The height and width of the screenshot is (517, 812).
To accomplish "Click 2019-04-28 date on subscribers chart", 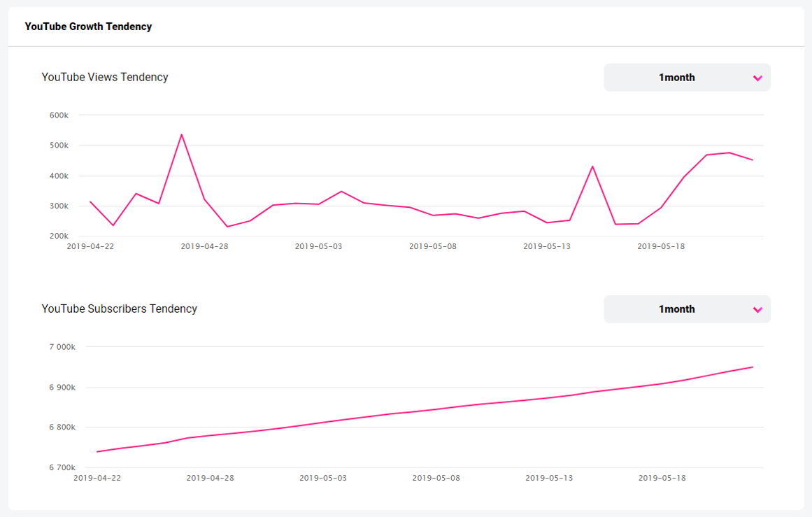I will (x=211, y=478).
